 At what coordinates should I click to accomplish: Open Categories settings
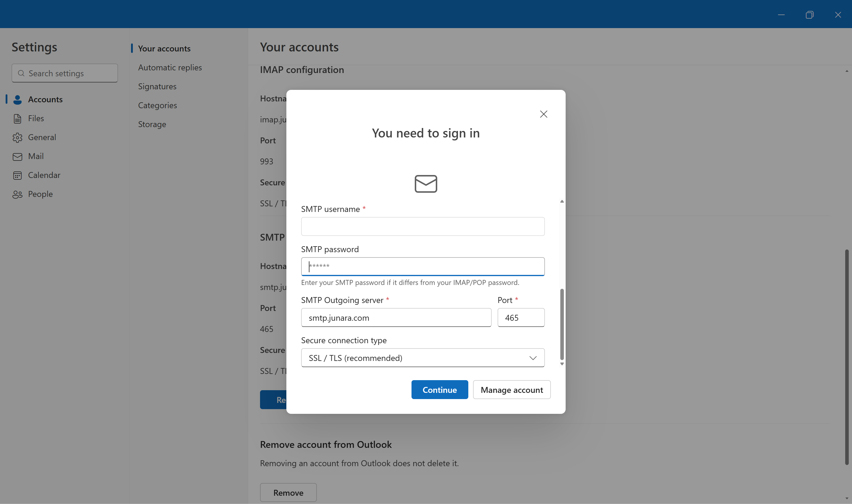coord(158,105)
